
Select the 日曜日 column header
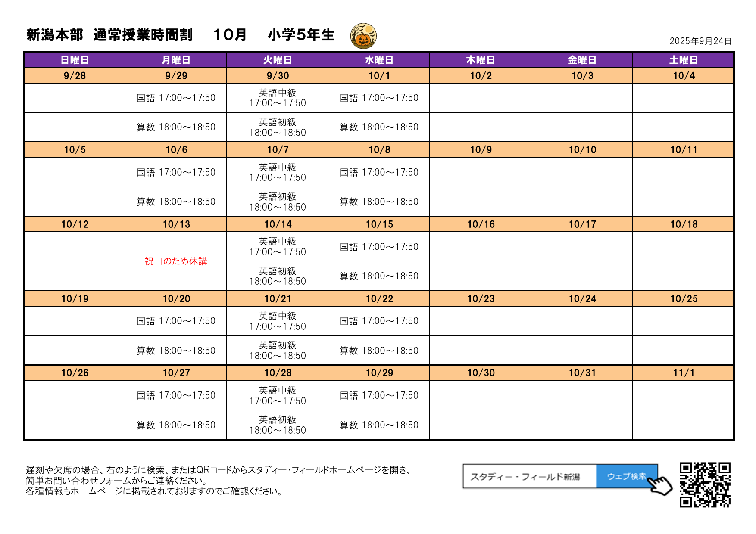pyautogui.click(x=75, y=60)
